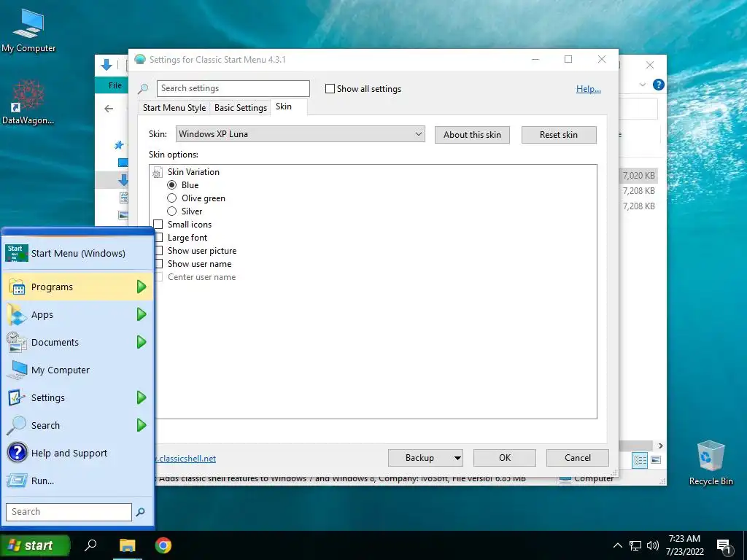Select the Olive green skin variation
Image resolution: width=747 pixels, height=560 pixels.
(x=172, y=198)
